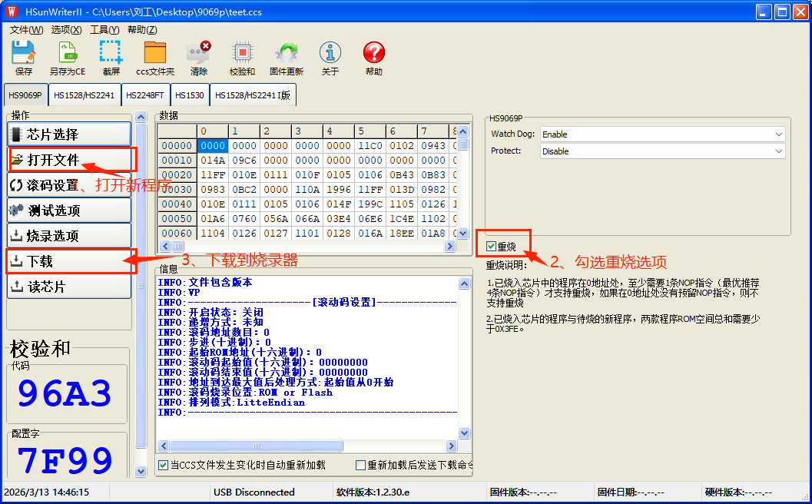Open the 文件(W) menu
The image size is (812, 504).
(26, 29)
